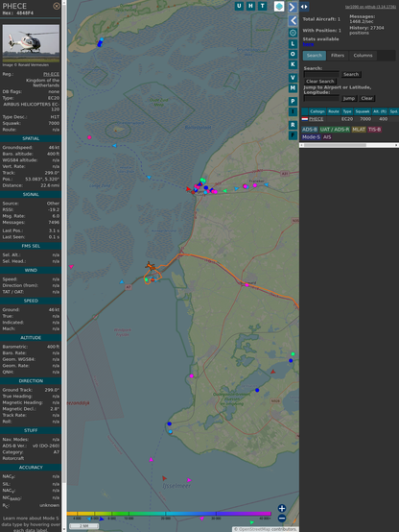Click the H map toggle button

pyautogui.click(x=250, y=6)
